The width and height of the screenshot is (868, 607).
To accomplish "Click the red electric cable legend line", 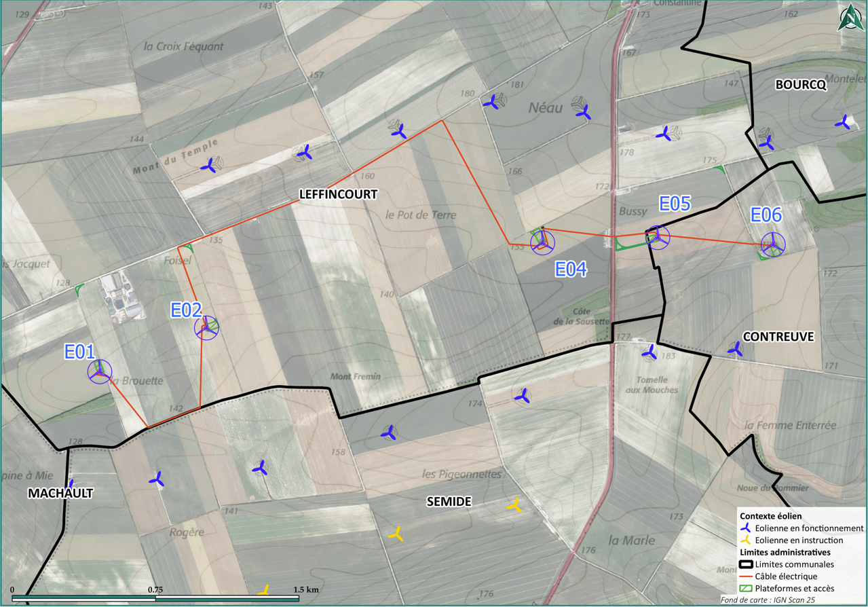I will tap(745, 576).
